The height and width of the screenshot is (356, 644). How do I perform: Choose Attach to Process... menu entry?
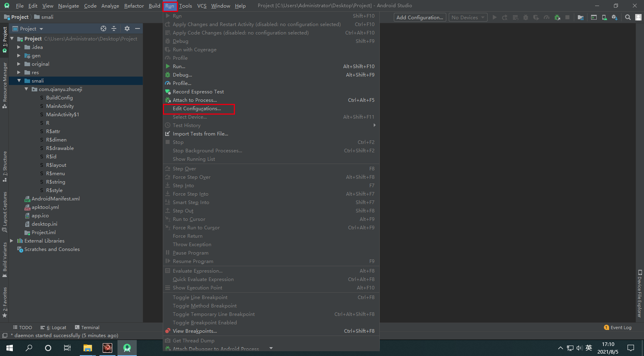coord(271,100)
